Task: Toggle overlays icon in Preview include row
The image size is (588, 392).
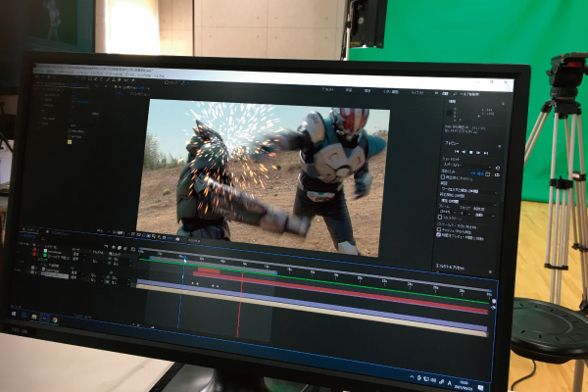Action: pyautogui.click(x=487, y=174)
